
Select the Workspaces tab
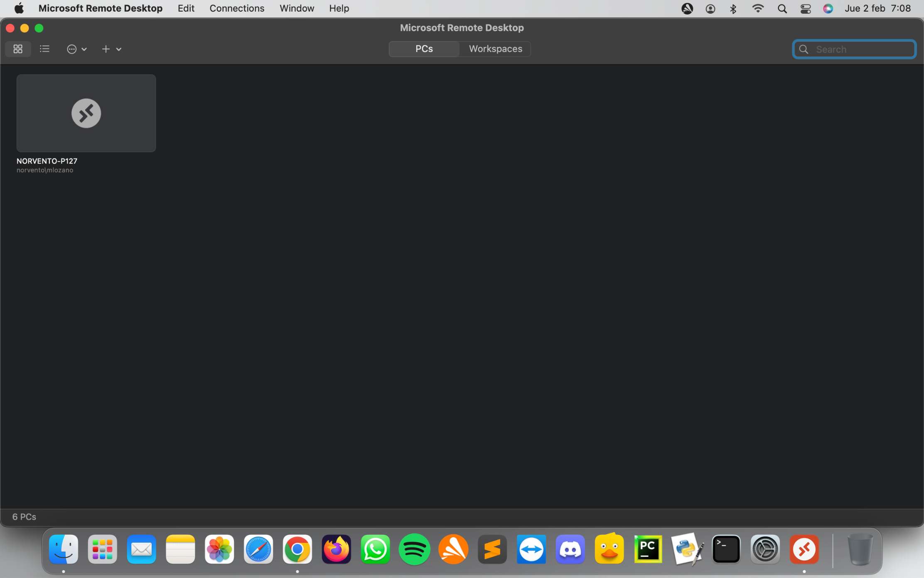495,49
